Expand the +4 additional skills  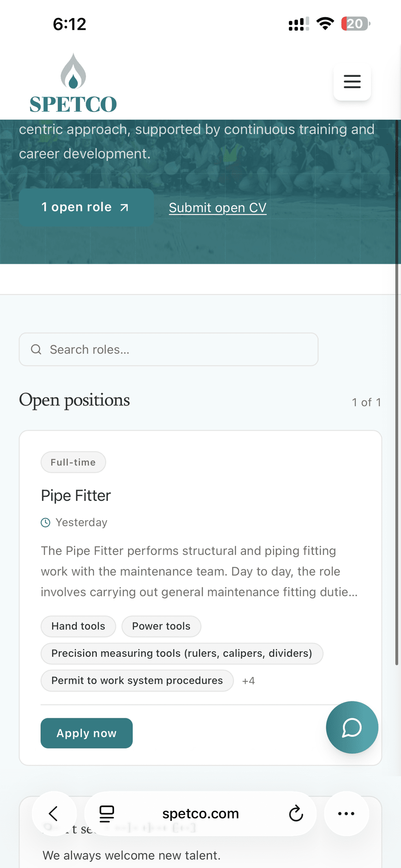pos(248,681)
